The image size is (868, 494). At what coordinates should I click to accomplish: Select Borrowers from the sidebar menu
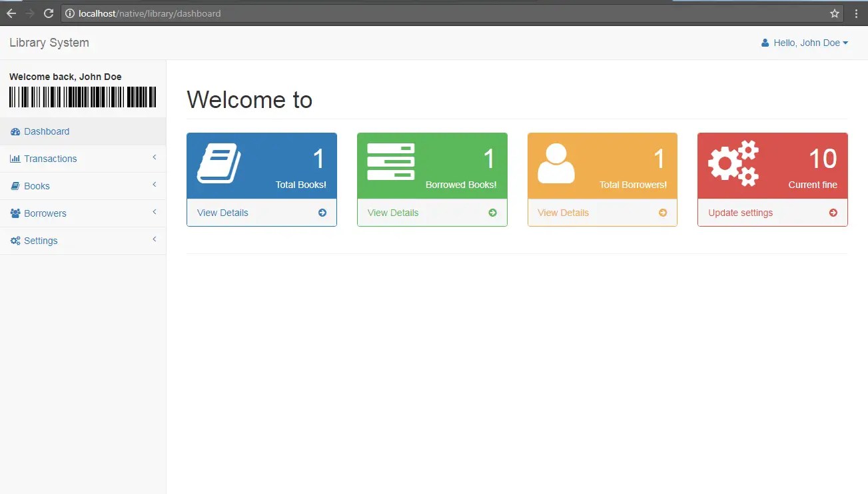point(44,213)
